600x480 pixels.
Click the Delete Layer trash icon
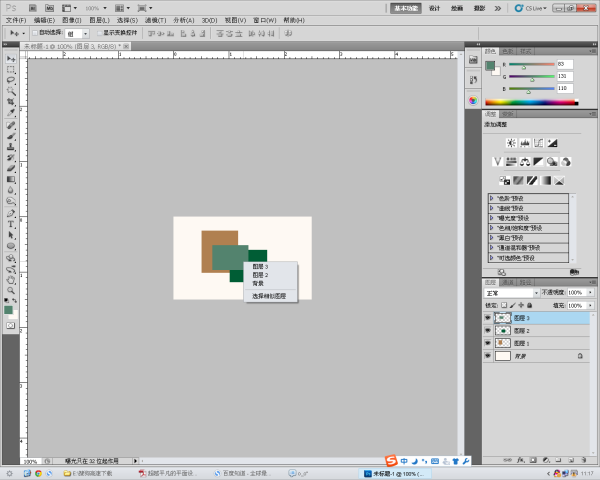pos(584,460)
